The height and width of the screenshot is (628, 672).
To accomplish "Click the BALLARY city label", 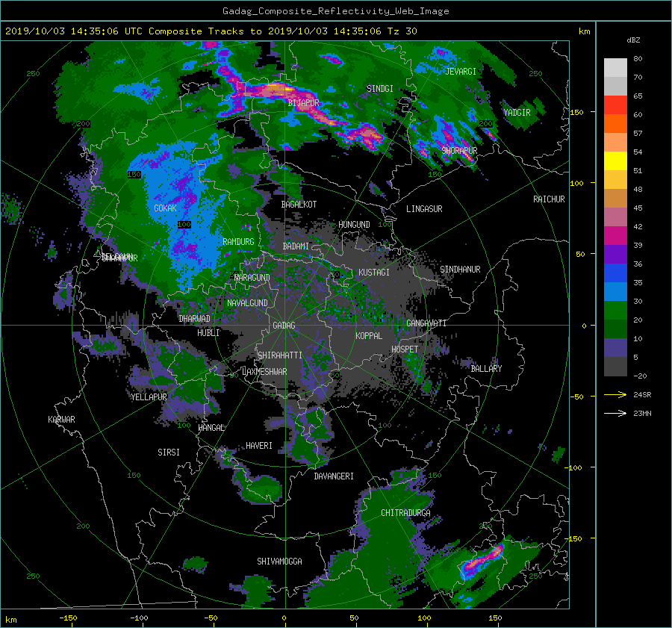I will point(486,369).
